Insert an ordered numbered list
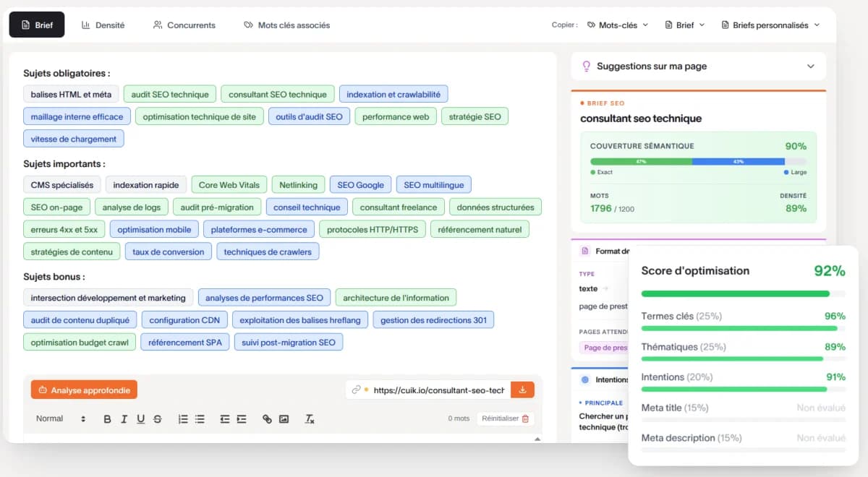The height and width of the screenshot is (477, 868). click(183, 418)
